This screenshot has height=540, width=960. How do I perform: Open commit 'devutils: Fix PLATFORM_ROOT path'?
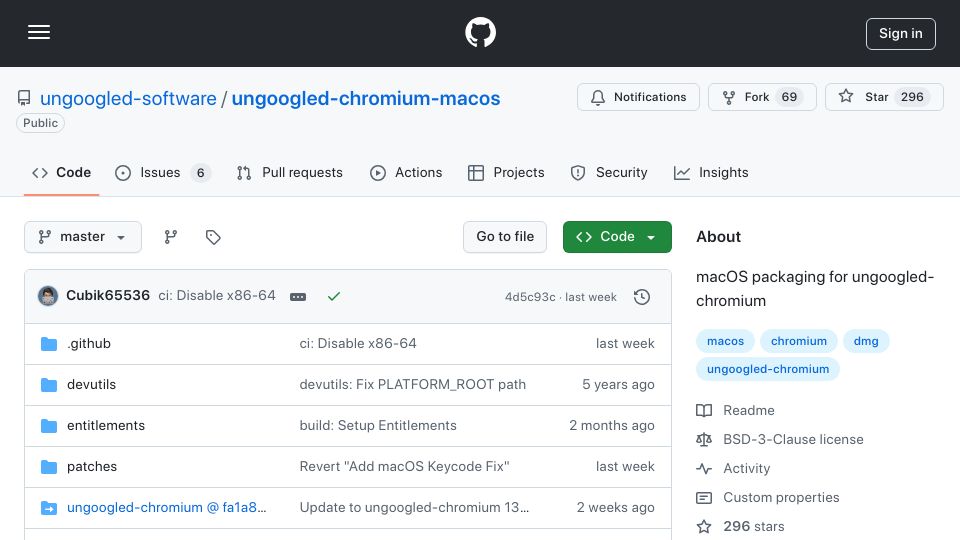click(413, 384)
